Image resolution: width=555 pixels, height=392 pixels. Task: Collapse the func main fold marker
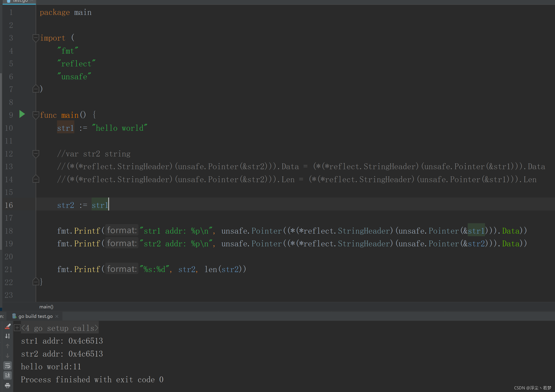pyautogui.click(x=36, y=115)
